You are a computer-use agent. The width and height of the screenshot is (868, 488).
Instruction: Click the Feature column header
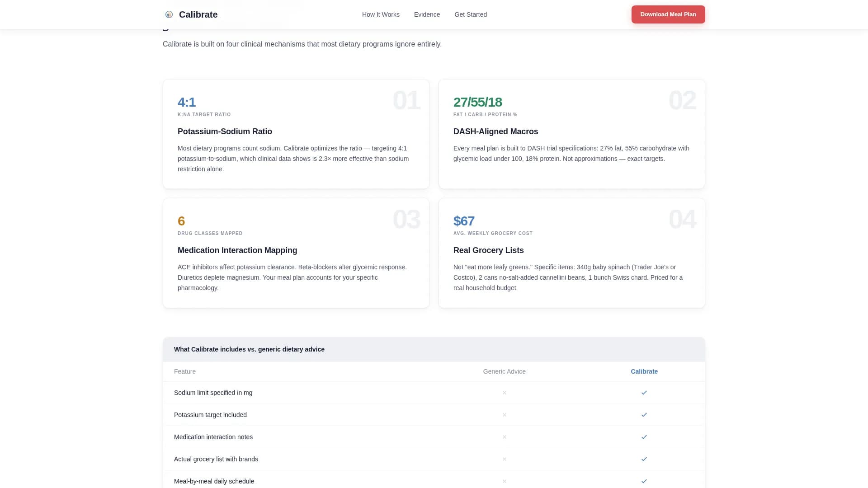(x=185, y=371)
